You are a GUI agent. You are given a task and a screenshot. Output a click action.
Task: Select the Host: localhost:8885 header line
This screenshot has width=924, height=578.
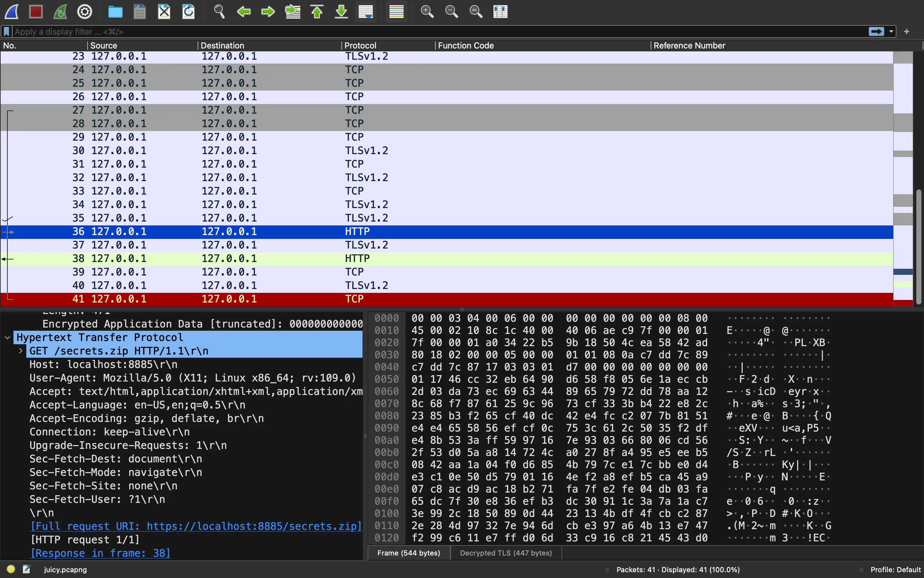(104, 365)
